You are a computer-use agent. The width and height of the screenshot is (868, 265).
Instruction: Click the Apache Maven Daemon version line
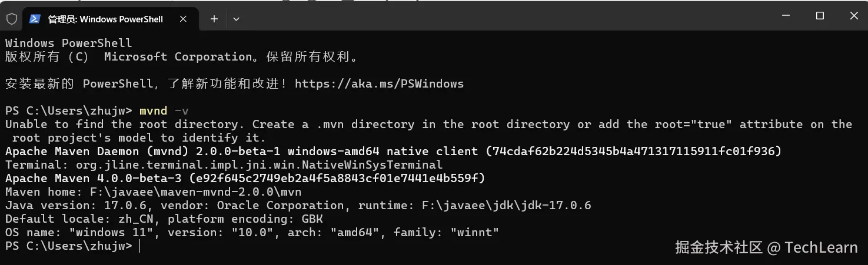[x=393, y=152]
